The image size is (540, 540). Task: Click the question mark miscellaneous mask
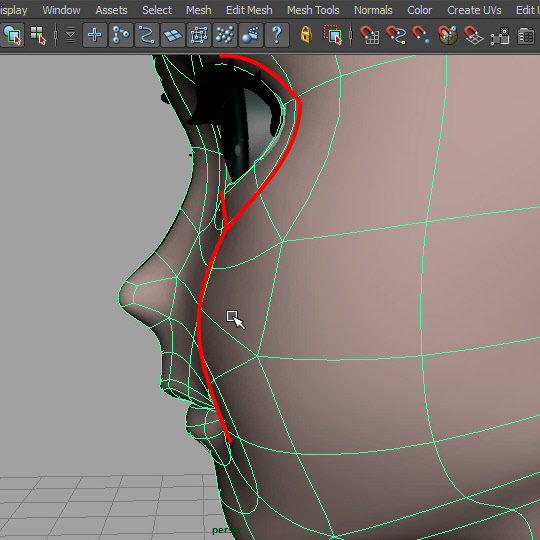[277, 35]
